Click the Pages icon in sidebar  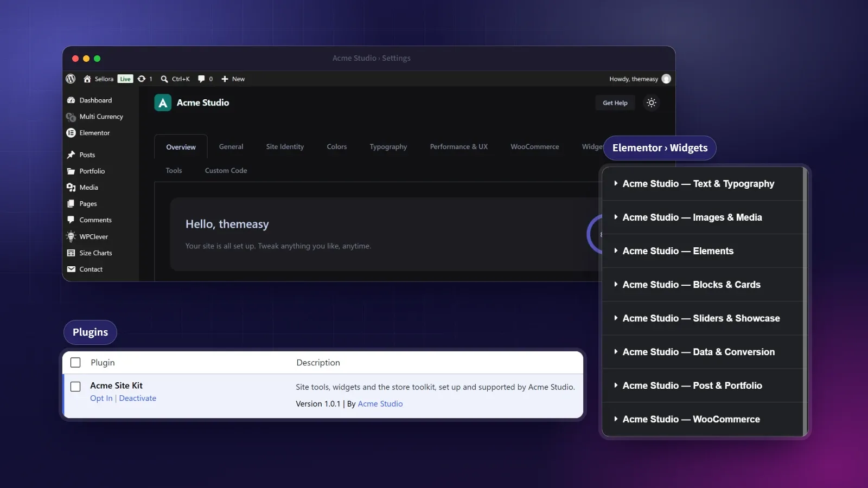click(71, 203)
